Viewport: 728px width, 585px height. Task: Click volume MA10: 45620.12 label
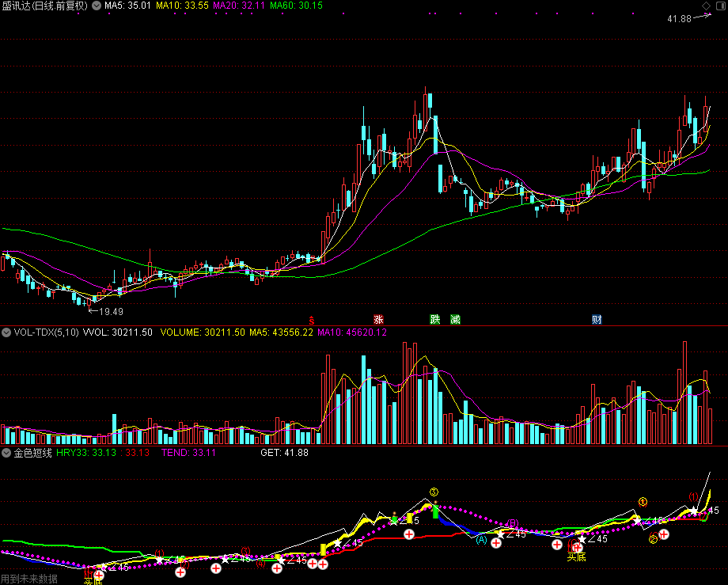coord(352,332)
